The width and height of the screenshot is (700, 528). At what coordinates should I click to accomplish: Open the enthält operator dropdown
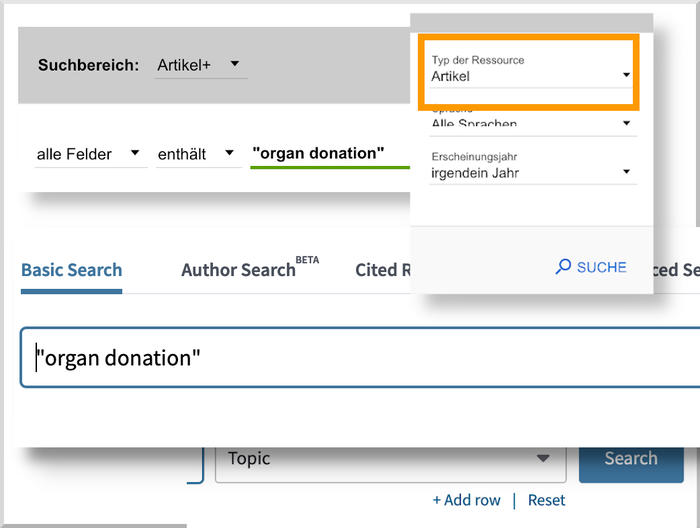pyautogui.click(x=196, y=154)
